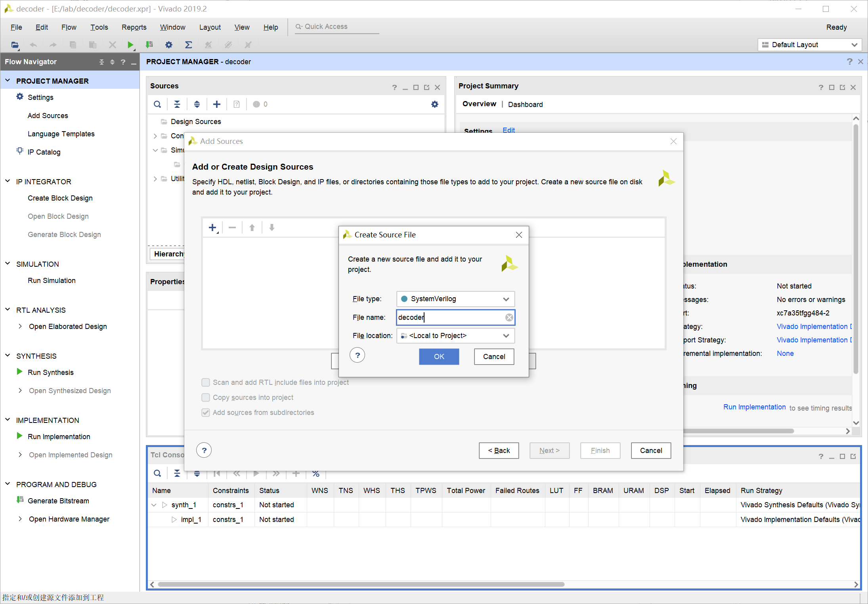Toggle Add sources from subdirectories checkbox
This screenshot has width=868, height=604.
(x=206, y=413)
